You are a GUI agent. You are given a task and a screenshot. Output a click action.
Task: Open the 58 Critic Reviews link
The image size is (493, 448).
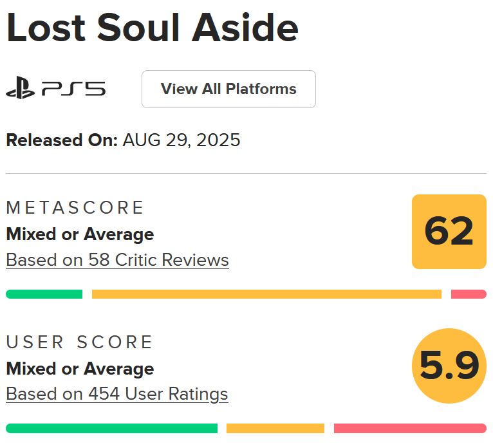pyautogui.click(x=117, y=260)
